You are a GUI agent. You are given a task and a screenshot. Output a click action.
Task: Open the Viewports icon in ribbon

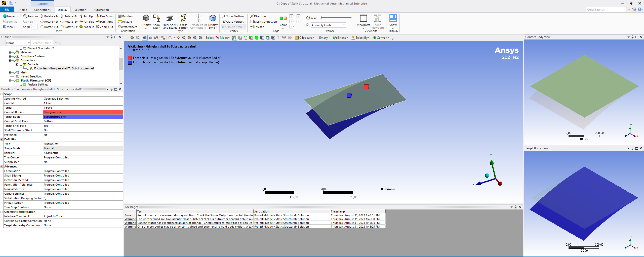coord(363,20)
